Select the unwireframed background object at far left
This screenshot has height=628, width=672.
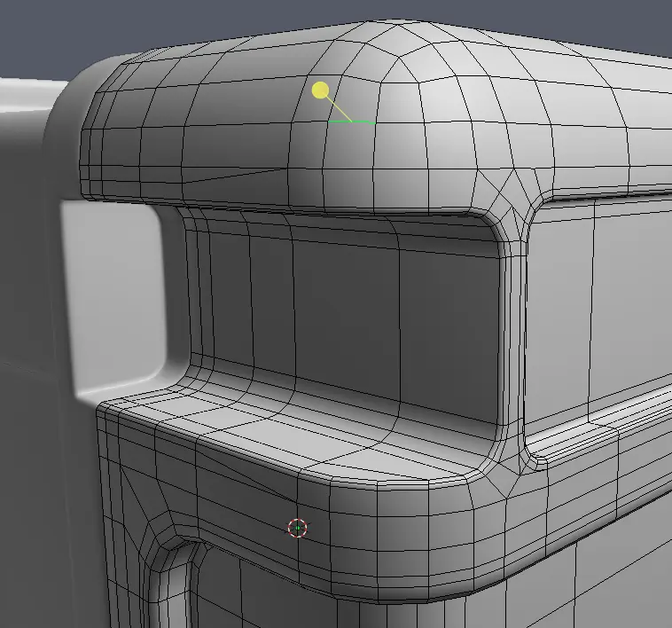(x=27, y=222)
